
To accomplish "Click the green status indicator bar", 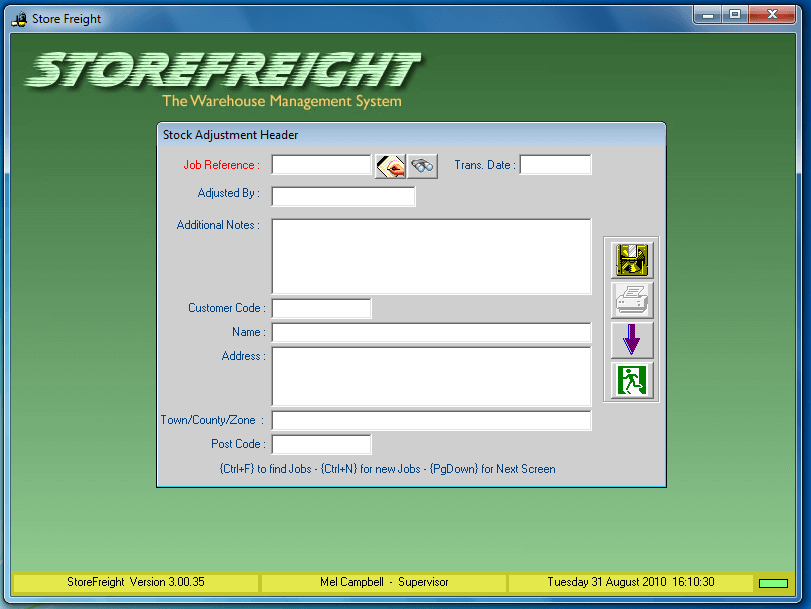I will point(773,583).
